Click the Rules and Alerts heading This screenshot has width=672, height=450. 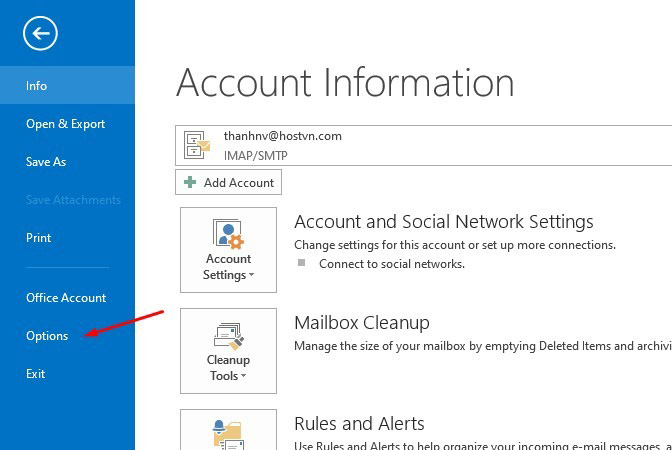coord(359,423)
